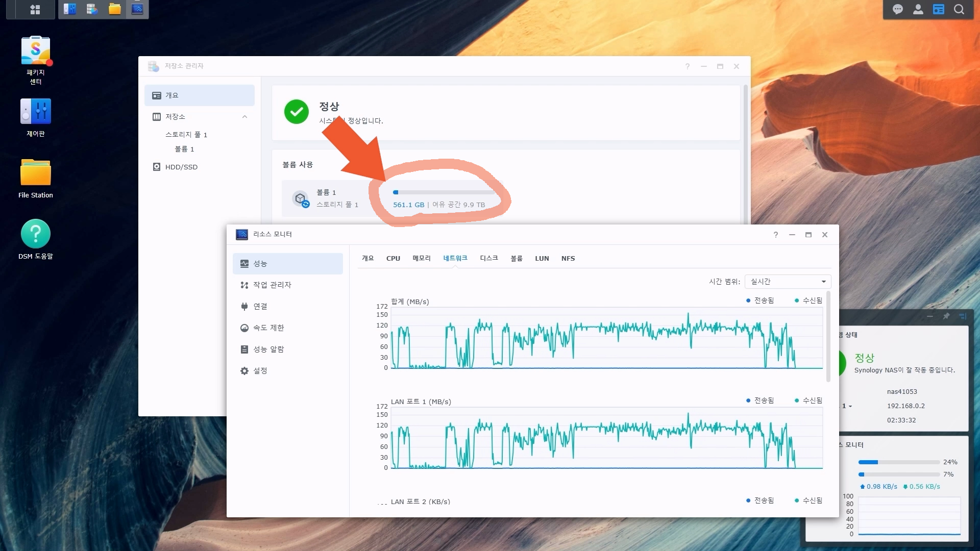Open the user account options icon
The width and height of the screenshot is (980, 551).
pyautogui.click(x=918, y=9)
